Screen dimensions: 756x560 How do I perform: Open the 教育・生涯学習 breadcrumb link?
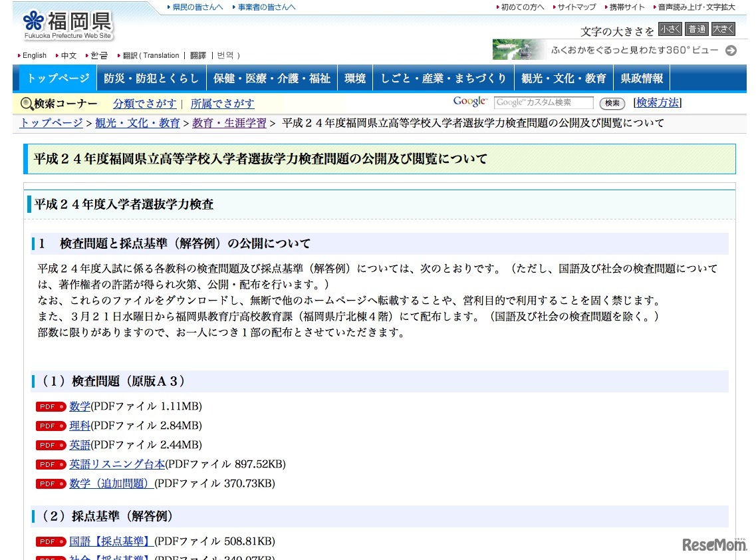(229, 123)
